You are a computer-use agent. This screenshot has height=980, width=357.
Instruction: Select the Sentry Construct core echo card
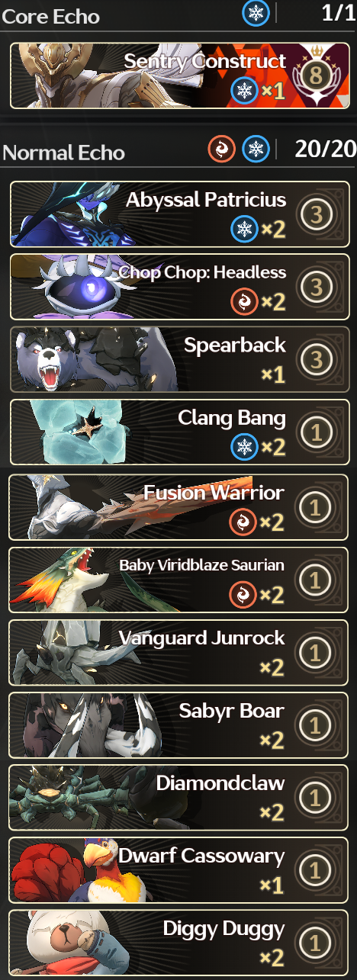pyautogui.click(x=179, y=76)
